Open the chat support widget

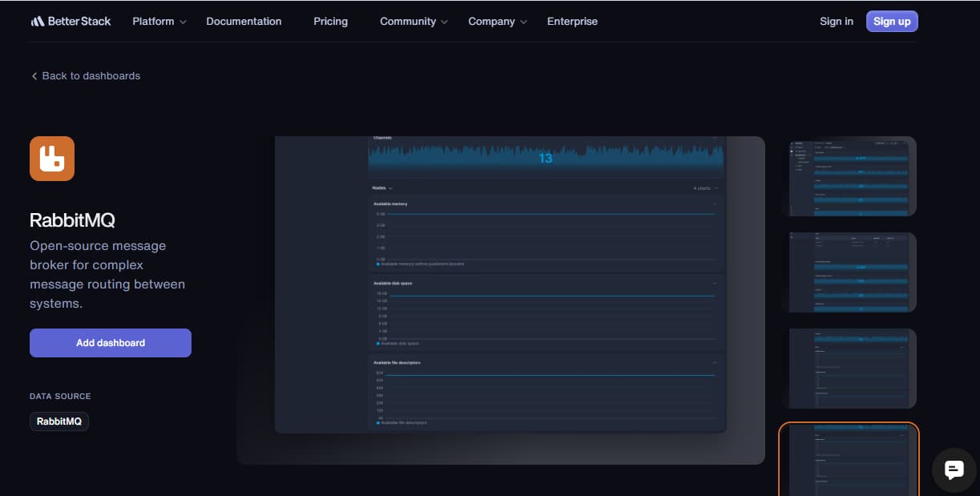point(954,470)
